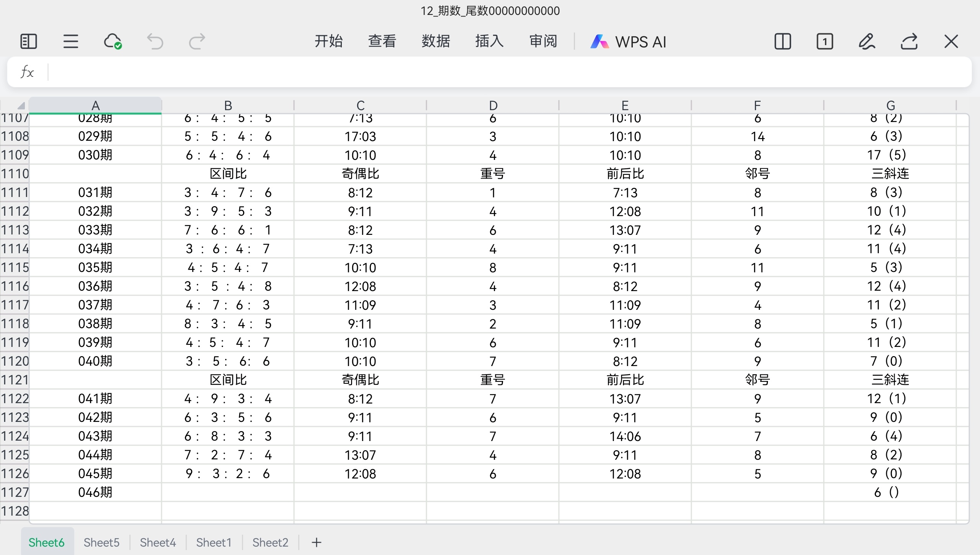Open the 开始 menu tab
Image resolution: width=980 pixels, height=555 pixels.
tap(328, 41)
